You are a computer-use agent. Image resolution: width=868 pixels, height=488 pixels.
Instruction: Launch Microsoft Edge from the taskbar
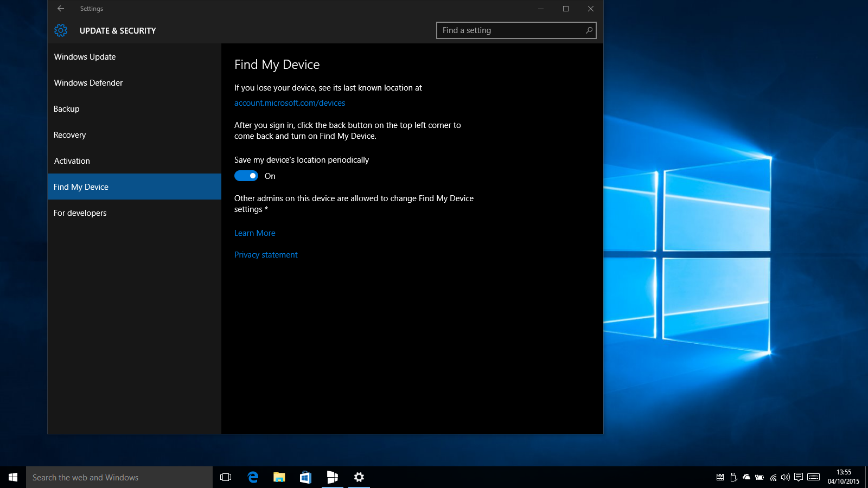(253, 477)
